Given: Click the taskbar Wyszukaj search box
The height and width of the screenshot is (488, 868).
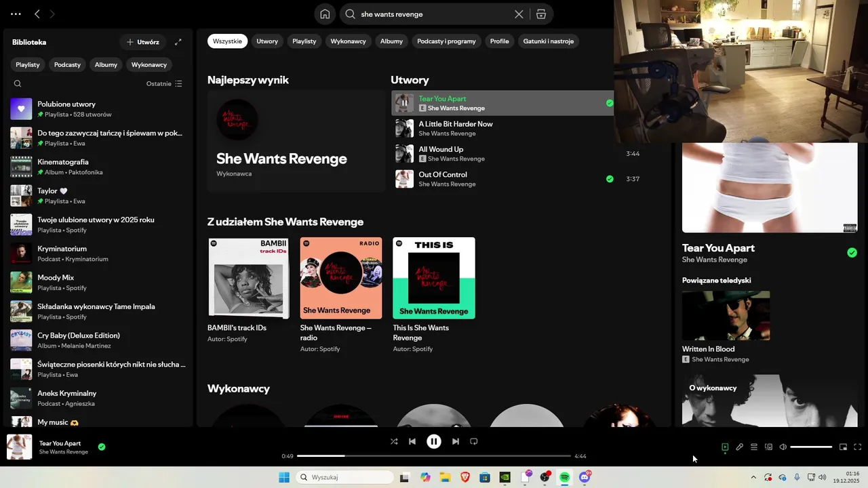Looking at the screenshot, I should click(345, 478).
